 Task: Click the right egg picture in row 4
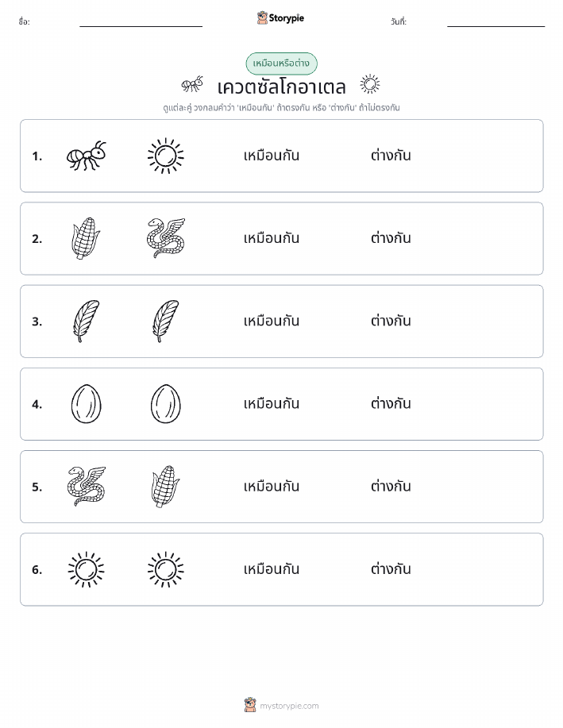[166, 404]
